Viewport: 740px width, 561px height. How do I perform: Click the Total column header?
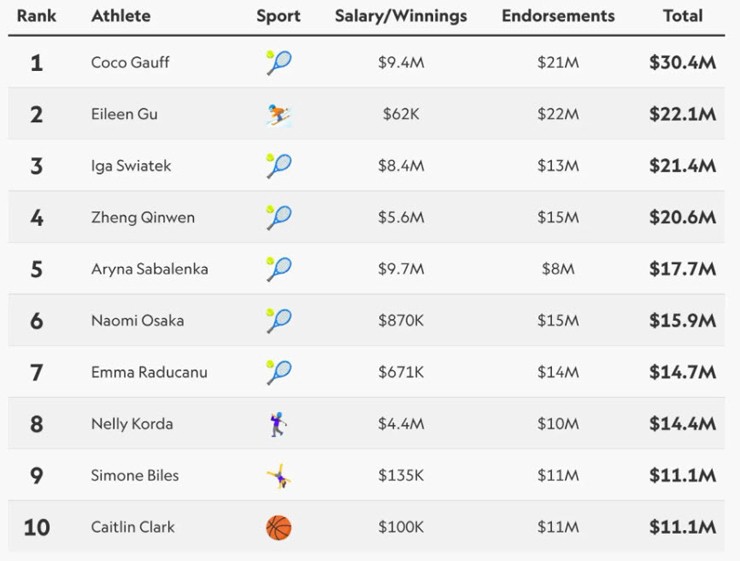tap(683, 16)
